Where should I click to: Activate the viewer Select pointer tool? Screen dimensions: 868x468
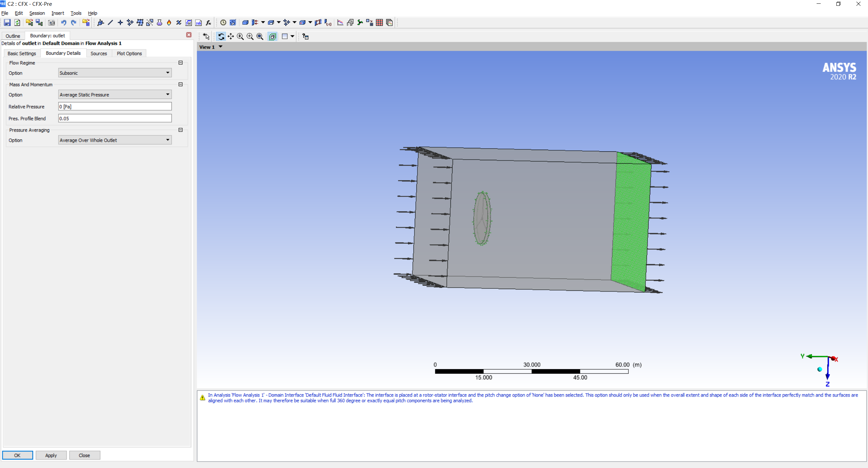click(x=206, y=36)
